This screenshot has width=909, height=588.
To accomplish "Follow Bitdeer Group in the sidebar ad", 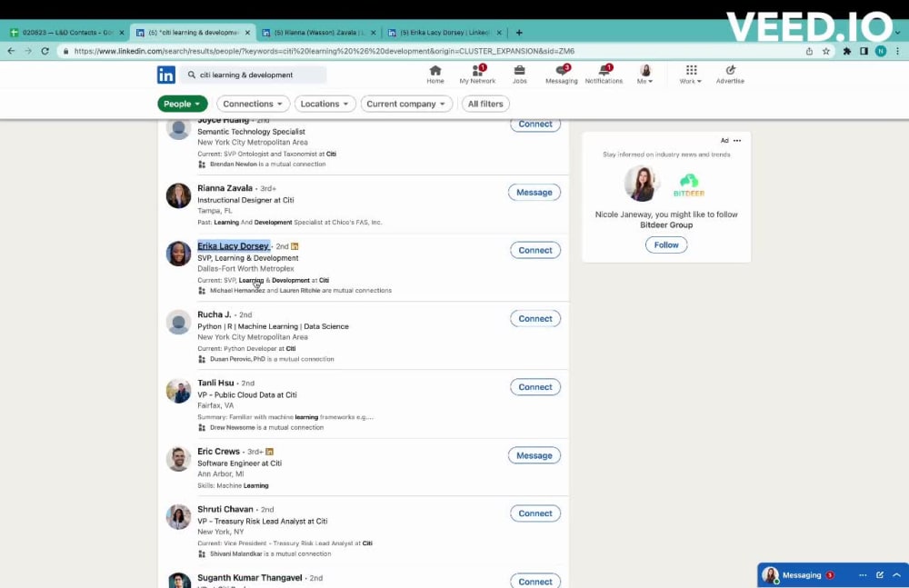I will pos(665,244).
